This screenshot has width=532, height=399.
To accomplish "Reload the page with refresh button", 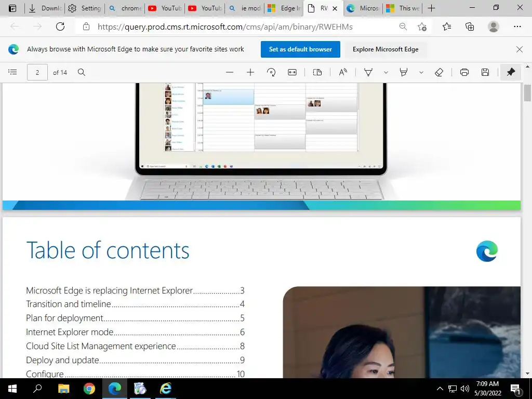I will (x=60, y=26).
